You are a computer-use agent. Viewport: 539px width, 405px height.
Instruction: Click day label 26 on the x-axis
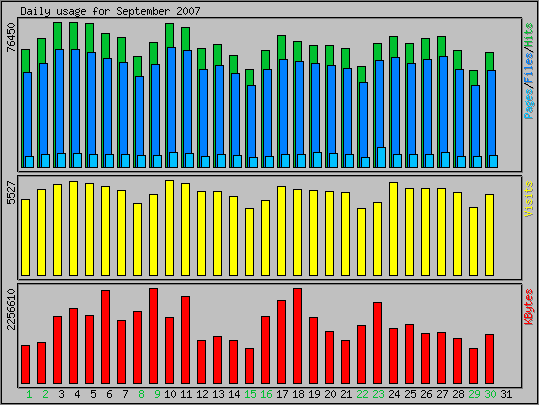pyautogui.click(x=426, y=394)
